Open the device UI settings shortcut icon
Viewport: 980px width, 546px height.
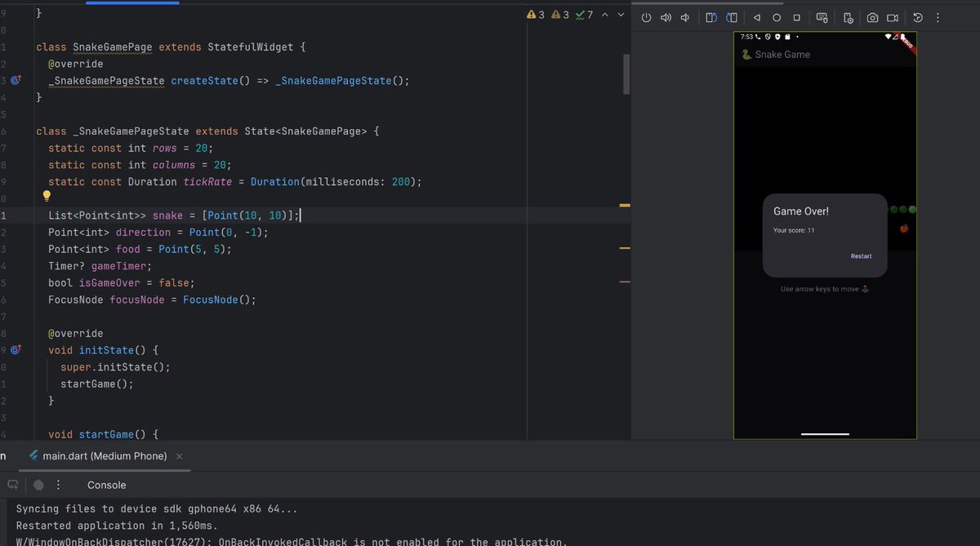pyautogui.click(x=849, y=18)
